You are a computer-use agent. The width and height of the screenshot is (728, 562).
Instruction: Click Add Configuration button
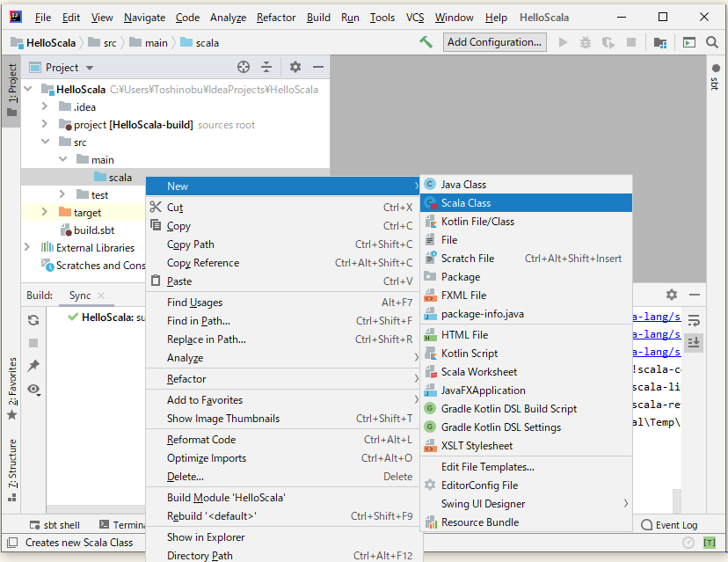(x=494, y=42)
